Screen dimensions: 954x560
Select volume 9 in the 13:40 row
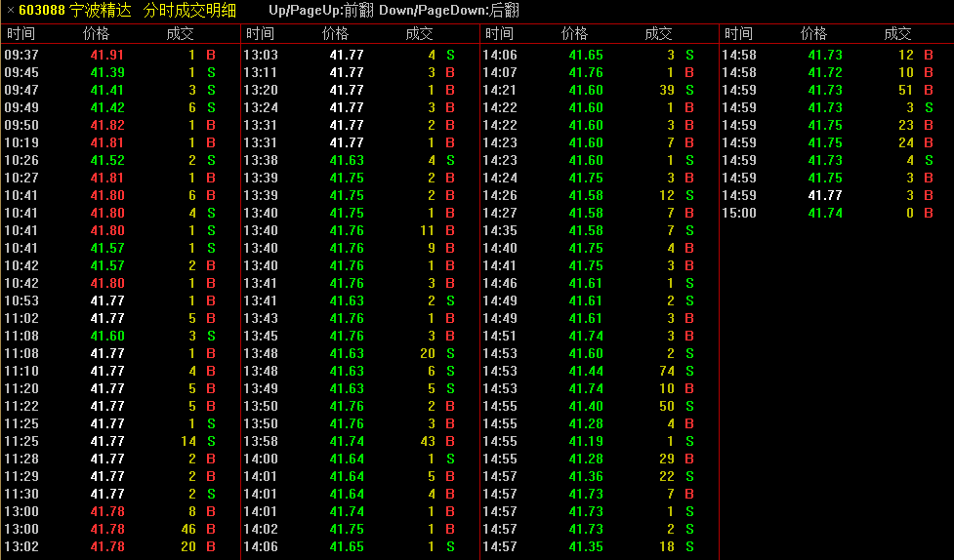click(432, 249)
